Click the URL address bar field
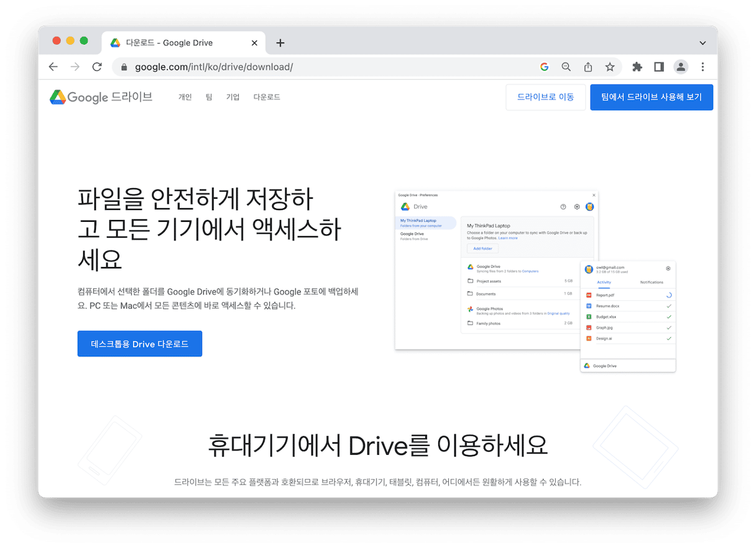Viewport: 756px width, 548px height. pos(323,66)
